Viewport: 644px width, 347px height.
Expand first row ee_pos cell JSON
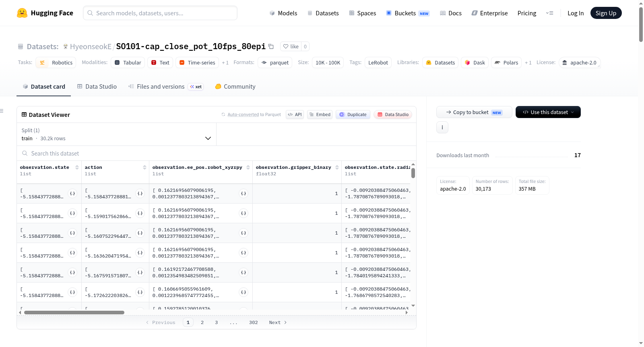pos(244,193)
